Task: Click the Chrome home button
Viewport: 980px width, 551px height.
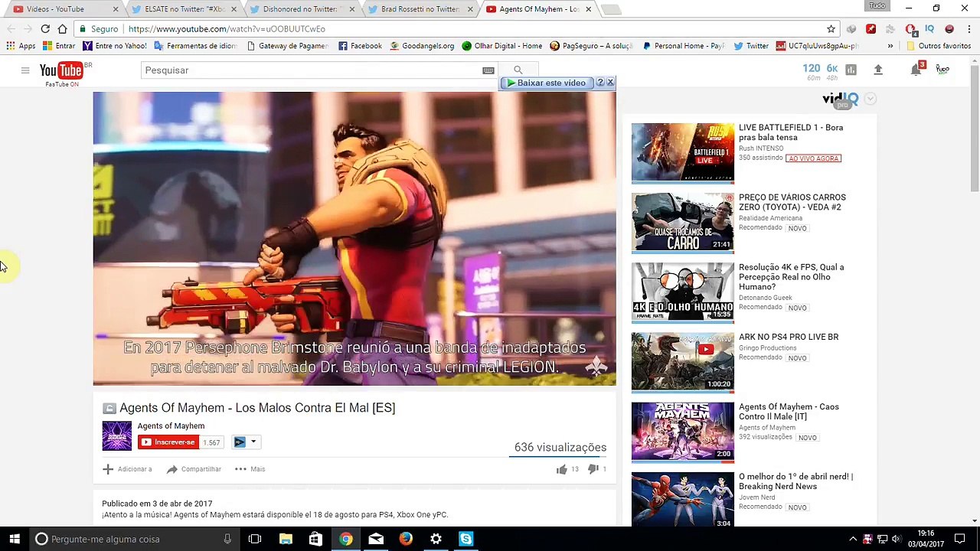Action: pos(63,29)
